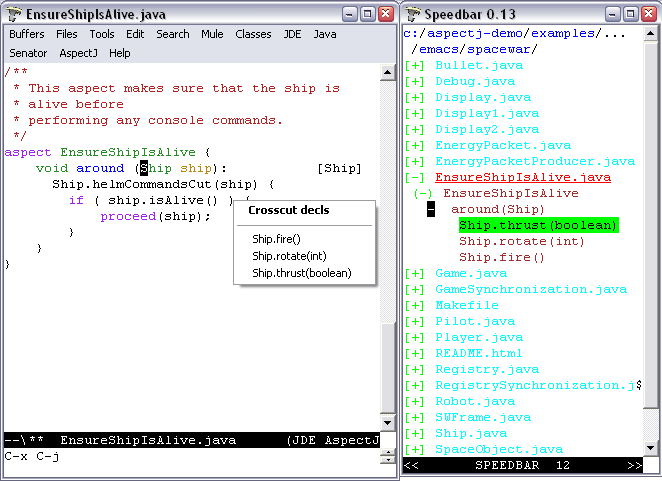This screenshot has height=481, width=662.
Task: Click the speedbar left scroll arrows '<<'
Action: pos(411,466)
